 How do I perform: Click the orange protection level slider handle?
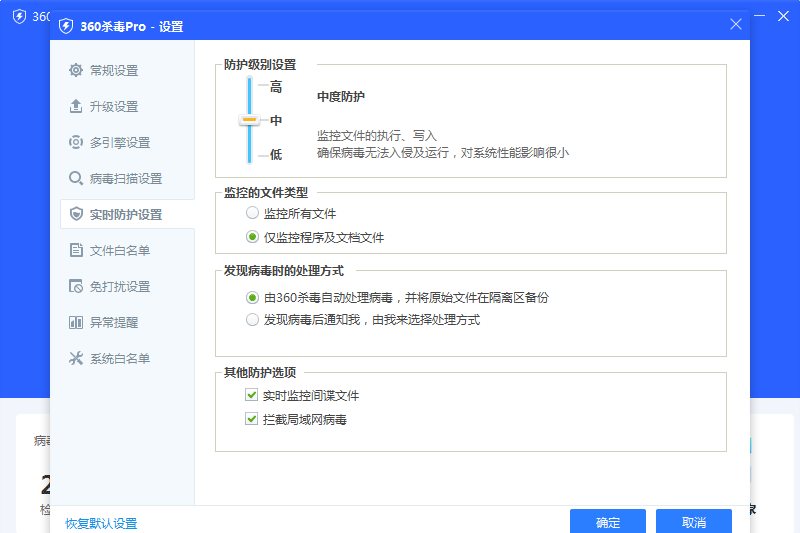(x=249, y=120)
